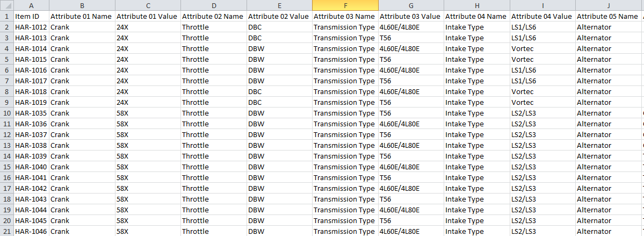Click Attribute 03 Name header cell
The image size is (644, 236).
pyautogui.click(x=345, y=17)
